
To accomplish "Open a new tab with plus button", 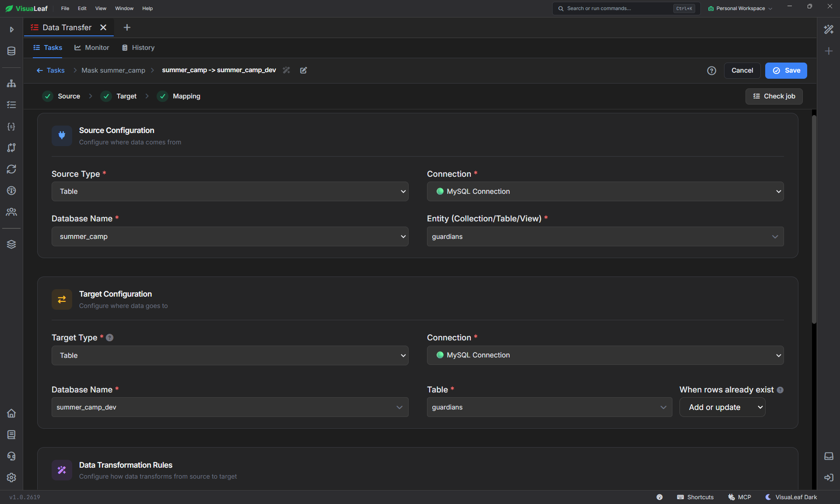I will (x=127, y=28).
